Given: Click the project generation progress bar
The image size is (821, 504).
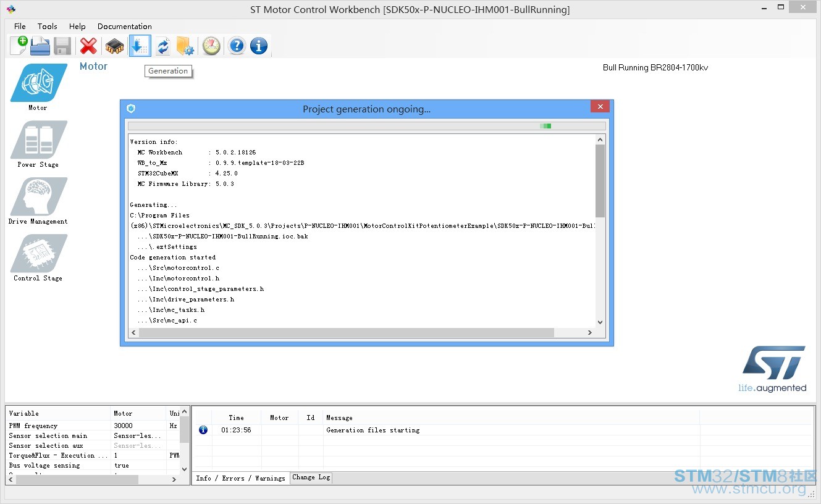Looking at the screenshot, I should [x=366, y=126].
